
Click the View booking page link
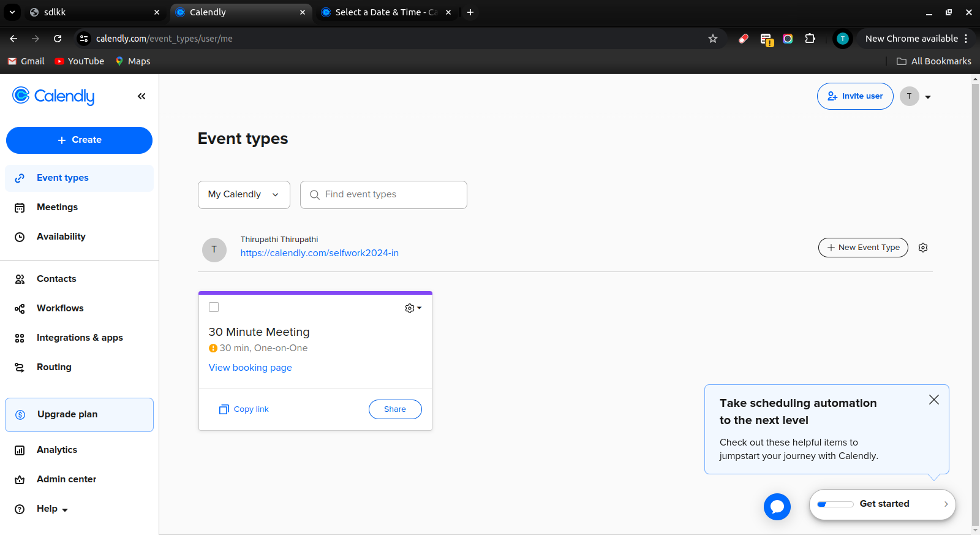250,368
